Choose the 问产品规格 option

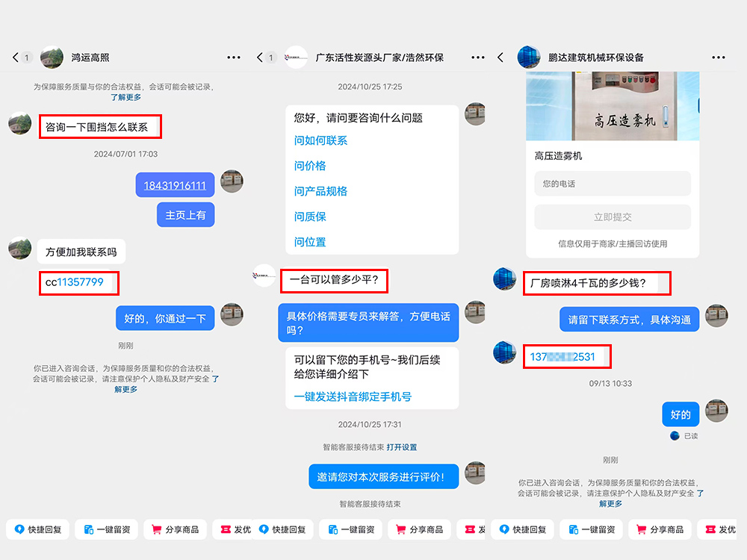coord(320,191)
